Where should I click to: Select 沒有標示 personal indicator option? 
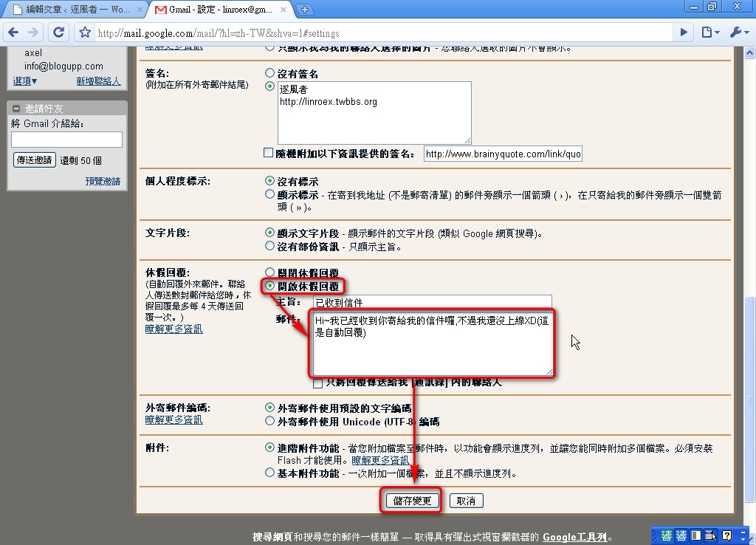pyautogui.click(x=269, y=181)
